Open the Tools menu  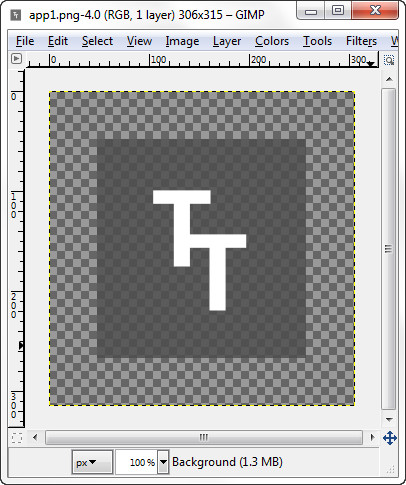click(317, 41)
